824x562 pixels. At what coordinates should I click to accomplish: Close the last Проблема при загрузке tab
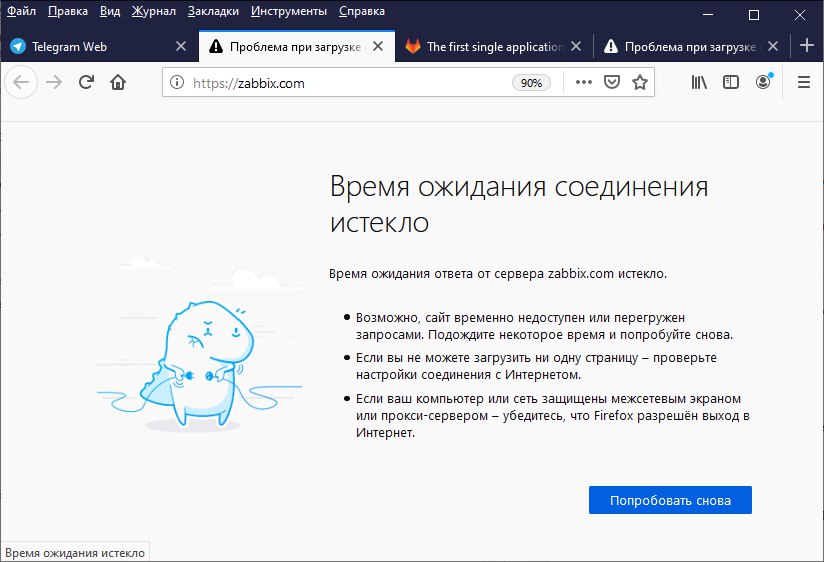(772, 46)
